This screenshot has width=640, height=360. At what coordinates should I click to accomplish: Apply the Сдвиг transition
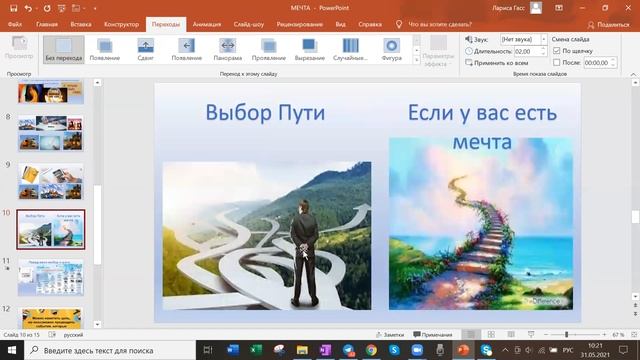tap(146, 49)
